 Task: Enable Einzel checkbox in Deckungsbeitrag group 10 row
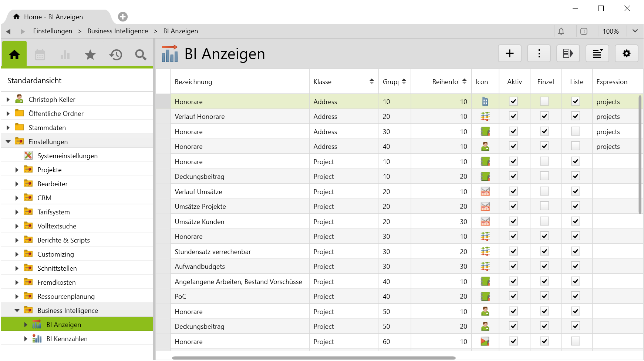[544, 176]
